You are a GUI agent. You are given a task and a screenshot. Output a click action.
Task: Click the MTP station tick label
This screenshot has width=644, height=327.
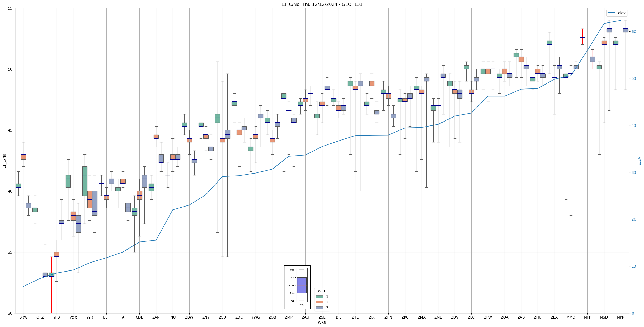point(587,317)
